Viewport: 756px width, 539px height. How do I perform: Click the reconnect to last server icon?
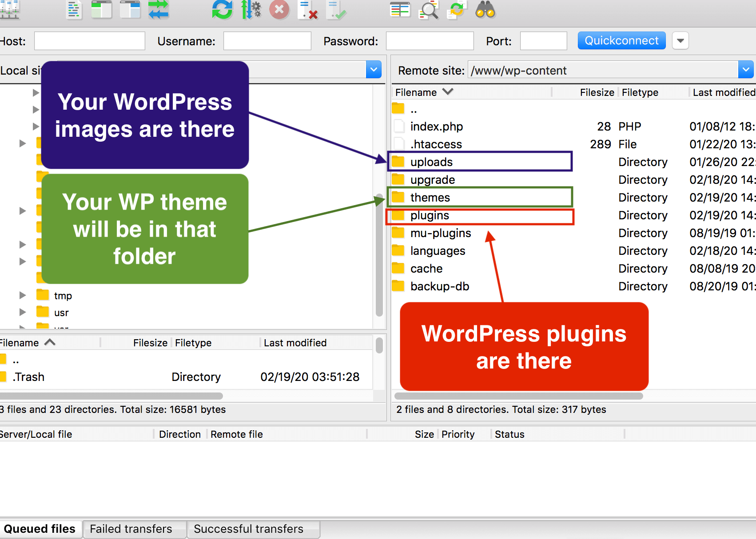point(336,10)
